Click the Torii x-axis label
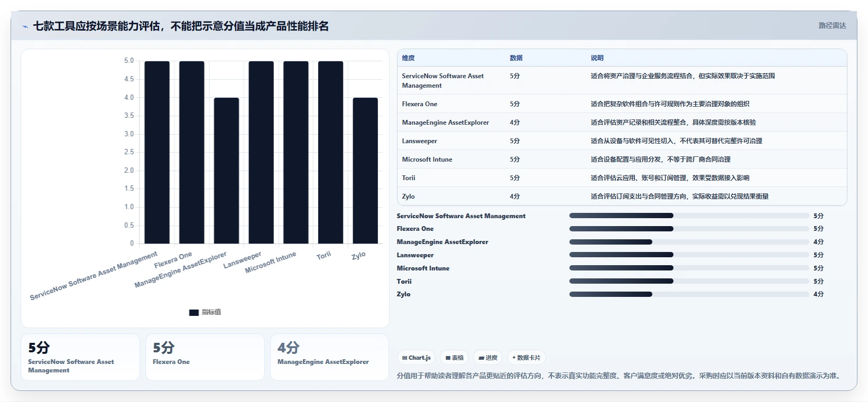 [324, 256]
